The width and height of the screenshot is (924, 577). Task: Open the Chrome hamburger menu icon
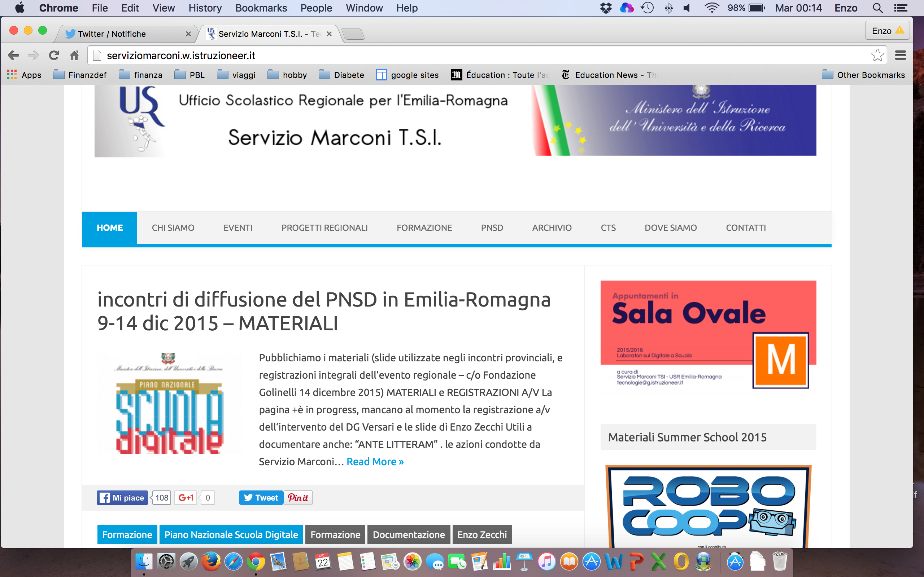(900, 56)
